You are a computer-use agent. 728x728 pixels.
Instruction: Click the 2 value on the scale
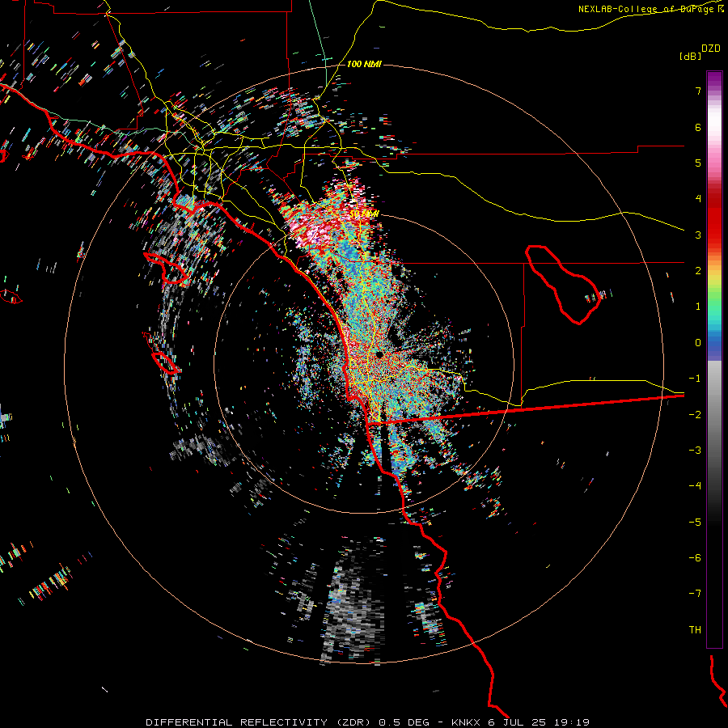pyautogui.click(x=698, y=271)
